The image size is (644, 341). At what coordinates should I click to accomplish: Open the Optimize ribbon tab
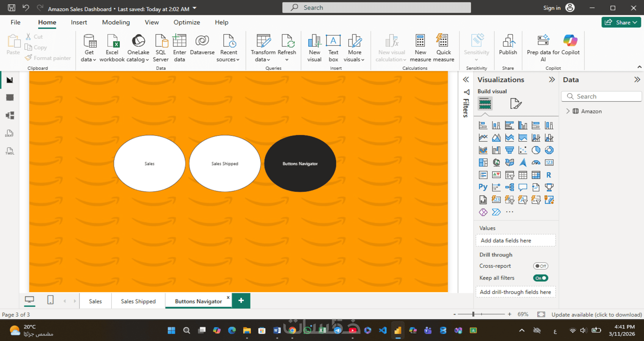point(187,22)
